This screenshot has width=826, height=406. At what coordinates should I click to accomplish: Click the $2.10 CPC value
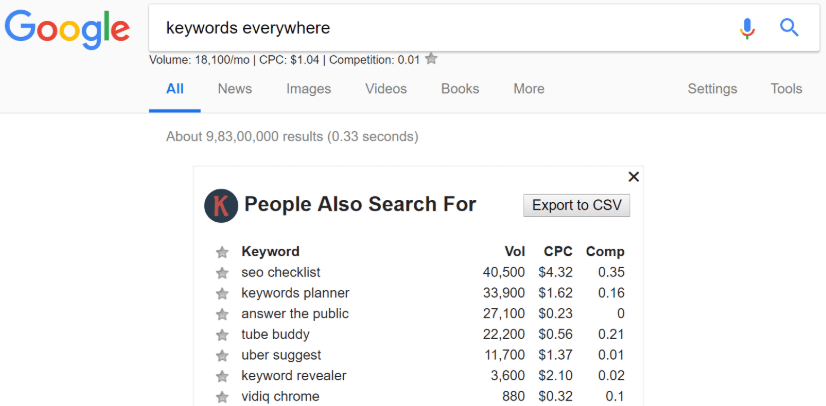555,375
